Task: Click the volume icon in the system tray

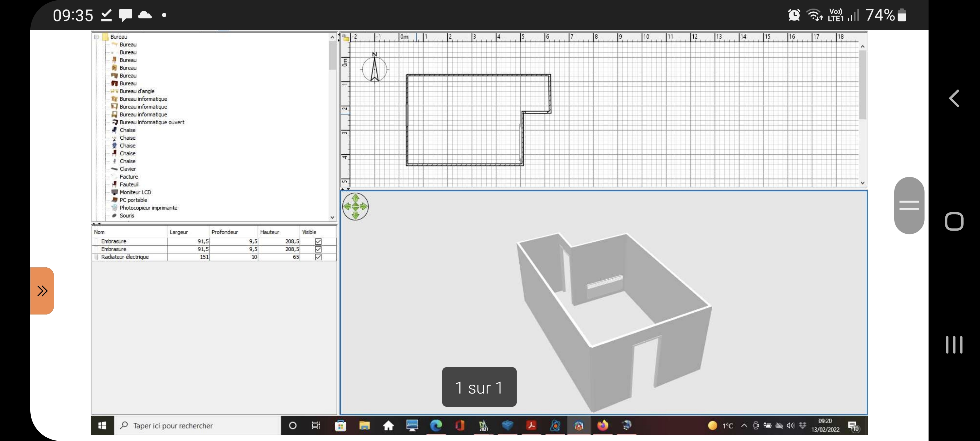Action: [x=790, y=426]
